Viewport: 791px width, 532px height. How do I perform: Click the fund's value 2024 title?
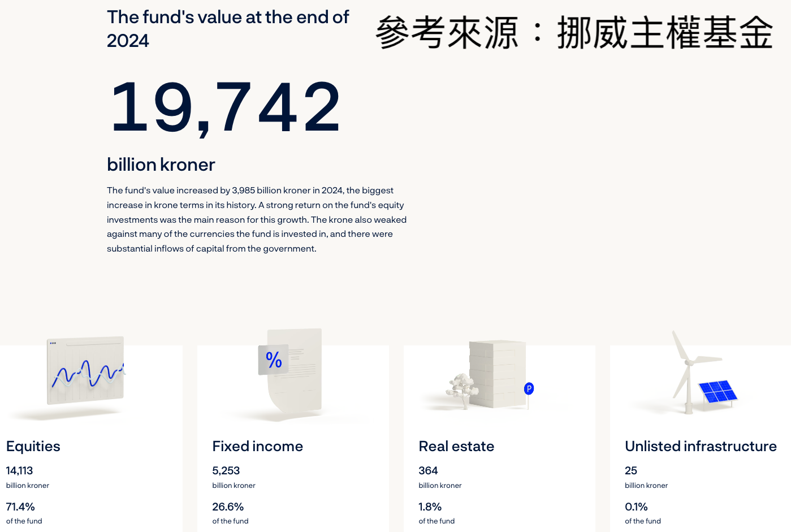228,29
